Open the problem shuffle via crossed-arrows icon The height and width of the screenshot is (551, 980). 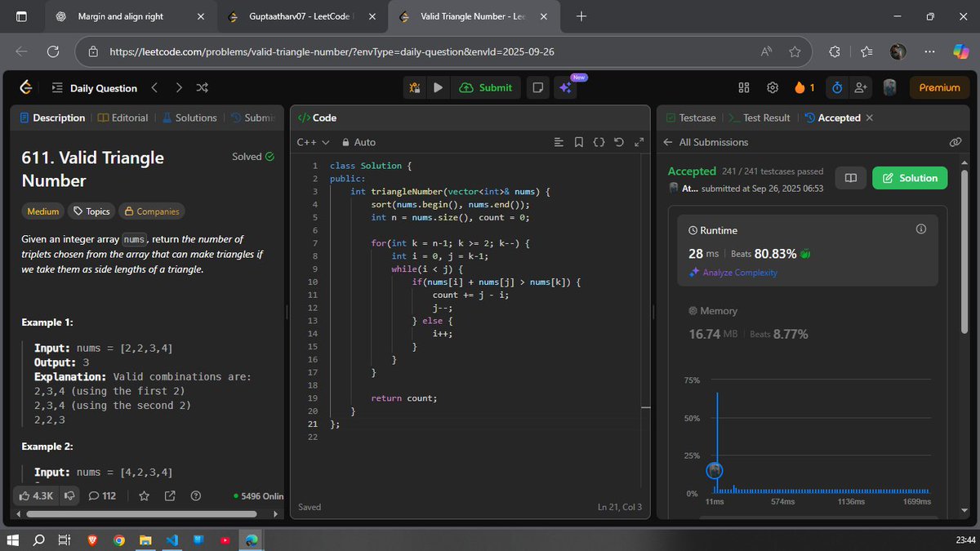(x=201, y=87)
